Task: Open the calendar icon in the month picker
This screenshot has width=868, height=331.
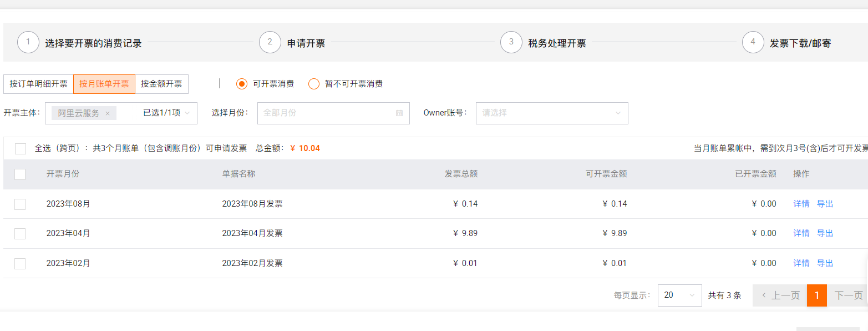Action: [399, 113]
